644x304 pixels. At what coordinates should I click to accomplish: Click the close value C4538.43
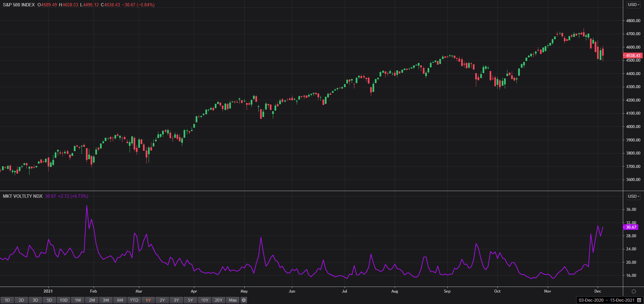coord(110,5)
